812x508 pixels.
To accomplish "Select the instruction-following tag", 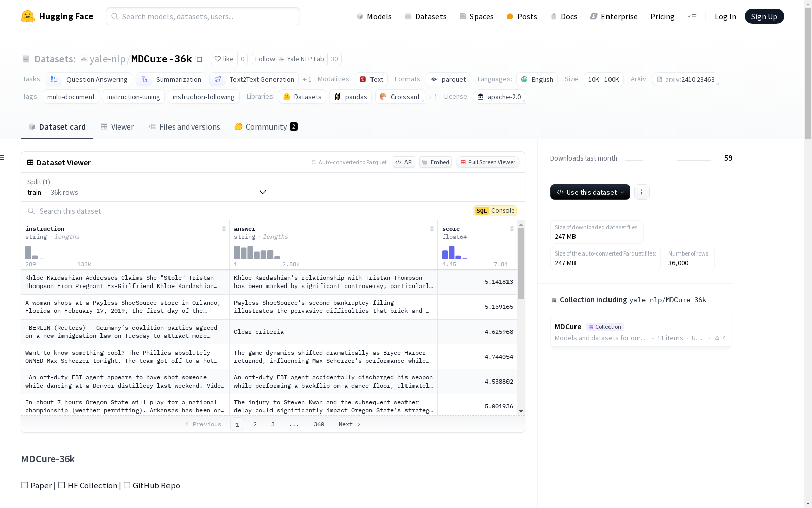I will coord(204,97).
